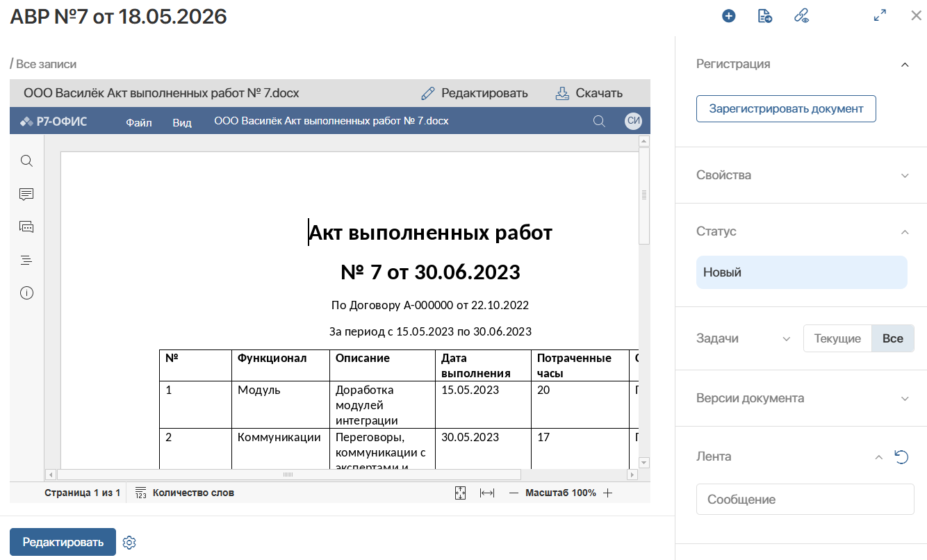The width and height of the screenshot is (927, 560).
Task: Open settings gear beside the Редактировать button
Action: click(129, 543)
